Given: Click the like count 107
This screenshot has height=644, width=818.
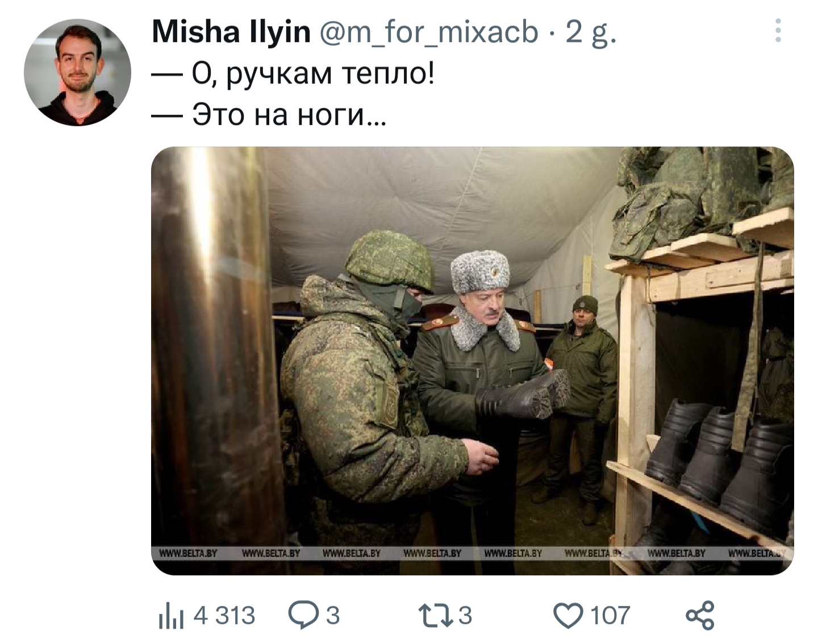Looking at the screenshot, I should [x=610, y=616].
